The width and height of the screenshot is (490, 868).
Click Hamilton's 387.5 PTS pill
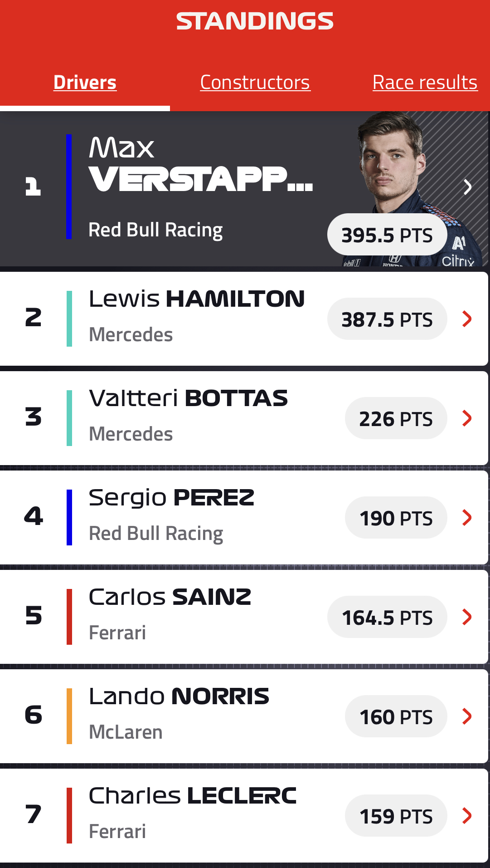click(387, 319)
